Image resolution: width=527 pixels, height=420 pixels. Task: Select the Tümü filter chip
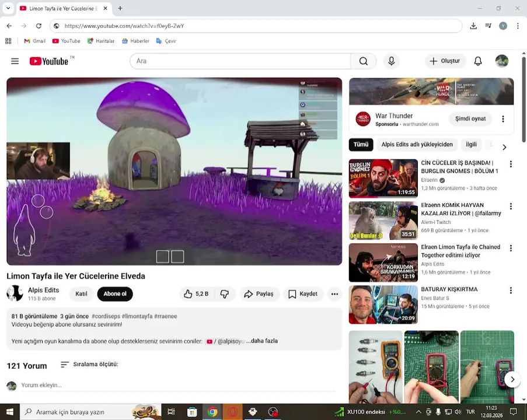point(361,145)
